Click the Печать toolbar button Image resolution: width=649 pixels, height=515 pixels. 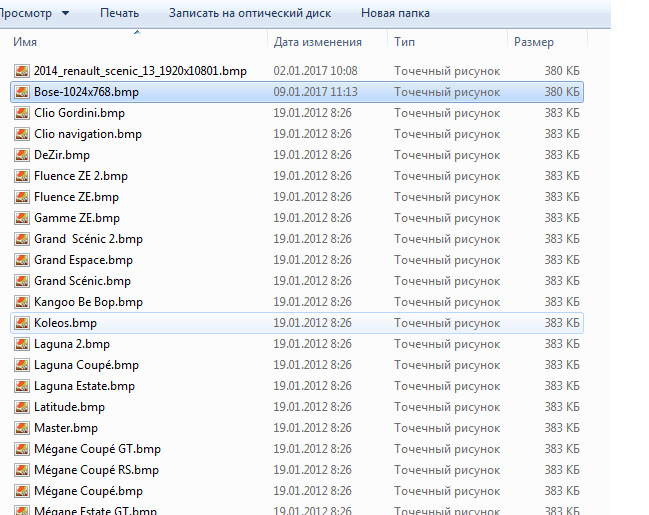[119, 13]
